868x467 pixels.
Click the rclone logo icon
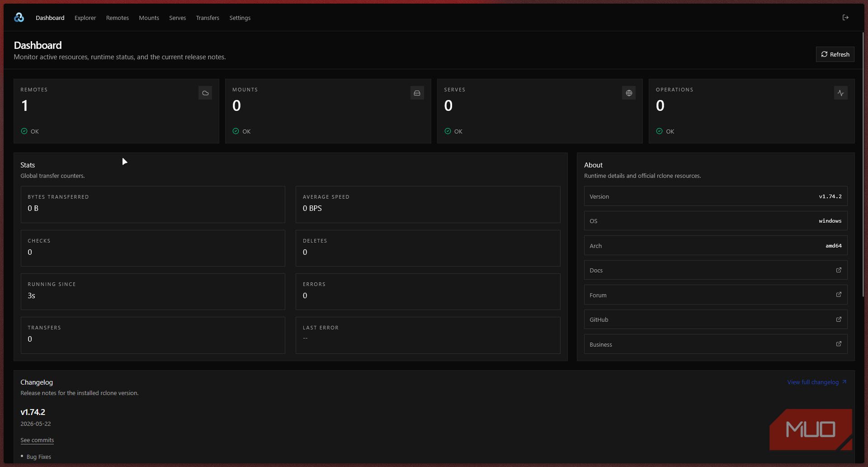[19, 18]
